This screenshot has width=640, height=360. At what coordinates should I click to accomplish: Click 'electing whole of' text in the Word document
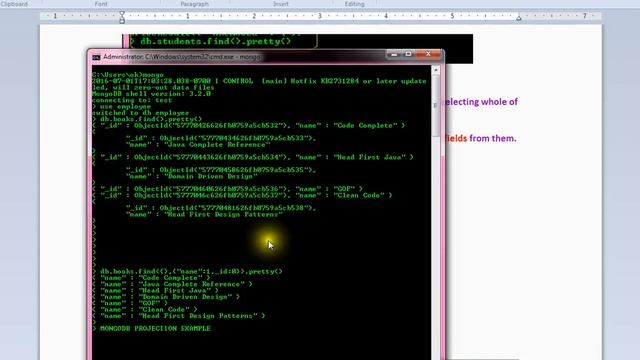tap(481, 102)
